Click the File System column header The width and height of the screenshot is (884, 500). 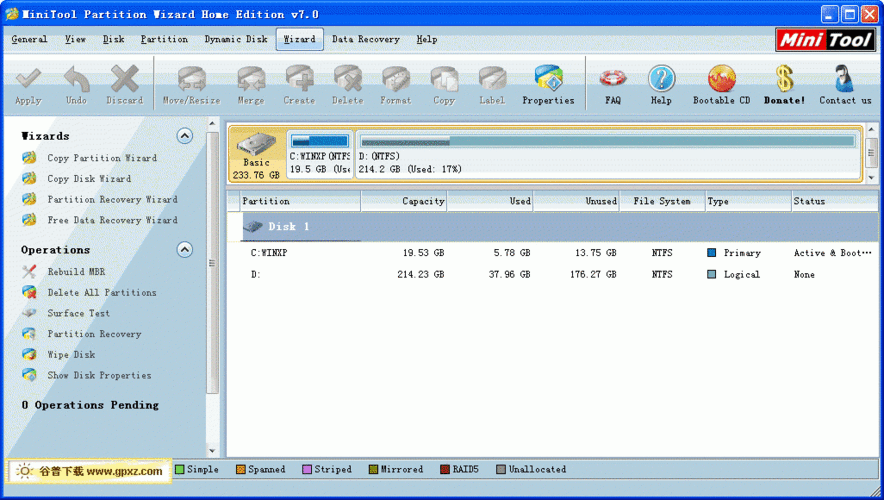pyautogui.click(x=662, y=201)
